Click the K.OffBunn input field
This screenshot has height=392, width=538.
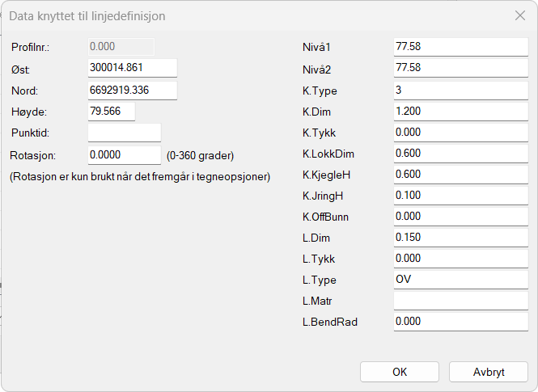pyautogui.click(x=460, y=216)
